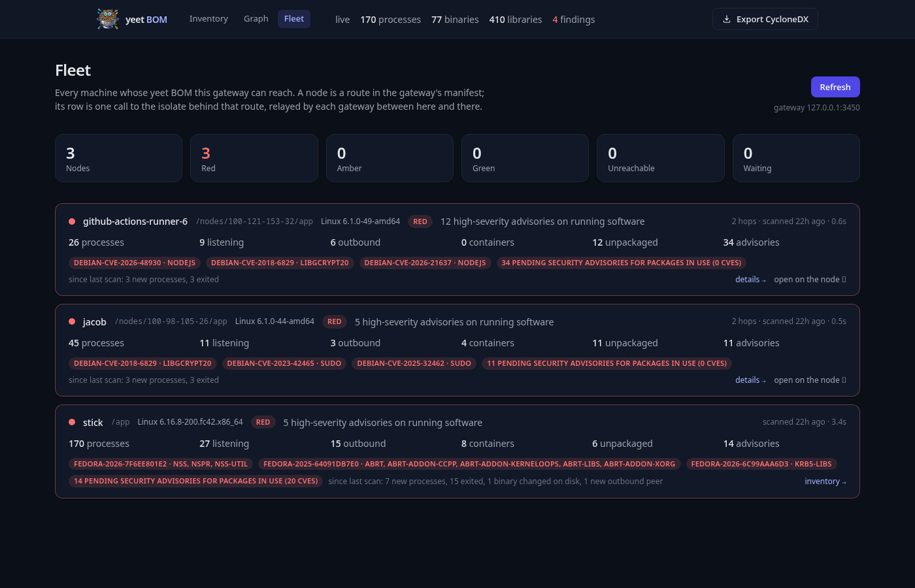Screen dimensions: 915x588
Task: Open details for github-actions-runner-6
Action: (x=750, y=279)
